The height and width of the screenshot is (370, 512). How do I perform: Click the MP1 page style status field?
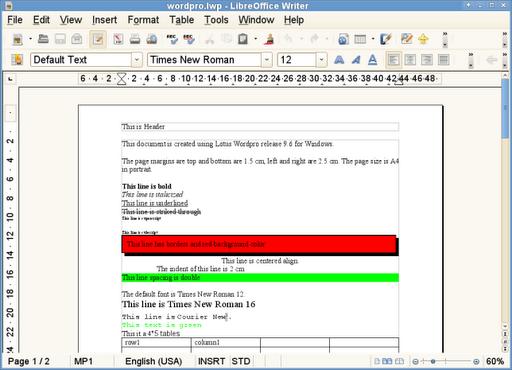(x=83, y=361)
